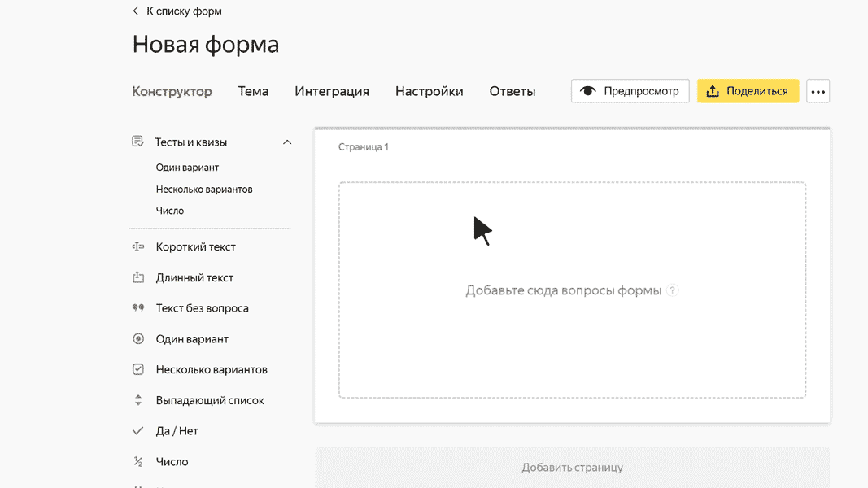
Task: Select the Короткий текст question type icon
Action: pyautogui.click(x=138, y=246)
